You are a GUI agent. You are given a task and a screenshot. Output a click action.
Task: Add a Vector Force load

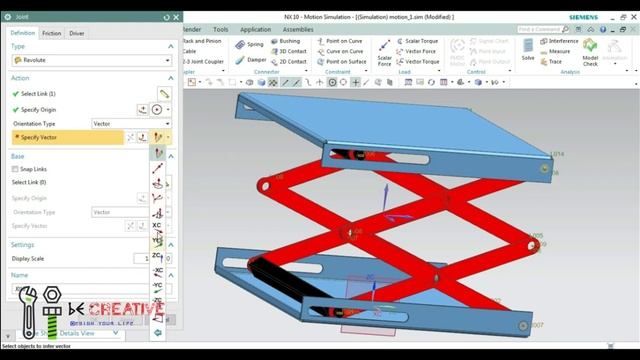(416, 51)
